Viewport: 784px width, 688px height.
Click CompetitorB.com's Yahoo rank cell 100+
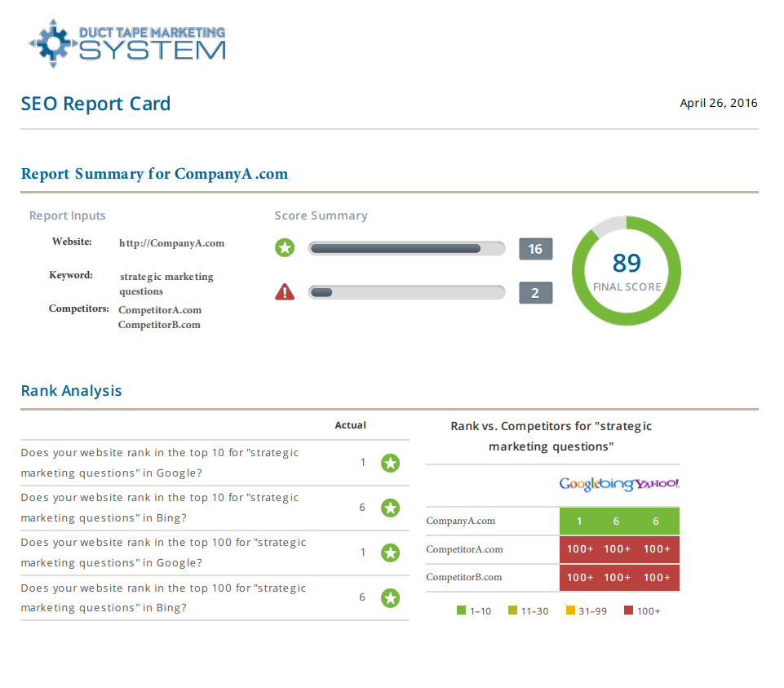657,578
